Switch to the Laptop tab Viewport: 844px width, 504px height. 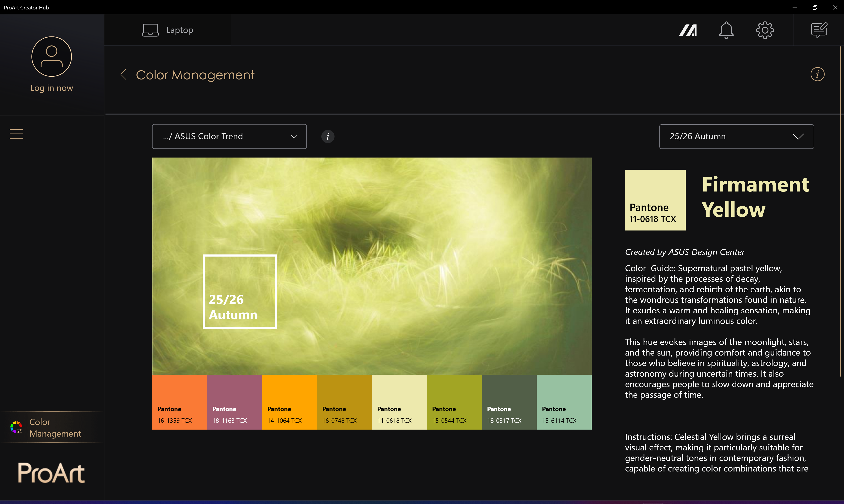(x=167, y=30)
